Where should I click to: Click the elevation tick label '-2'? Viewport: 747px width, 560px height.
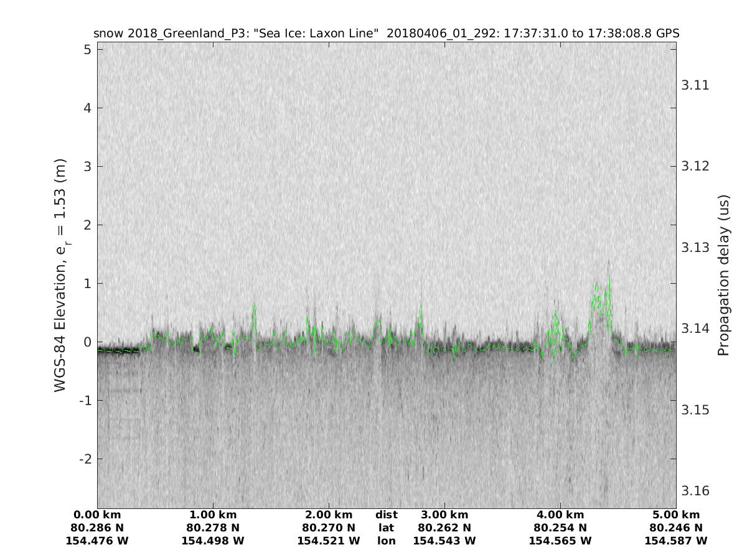click(x=85, y=459)
